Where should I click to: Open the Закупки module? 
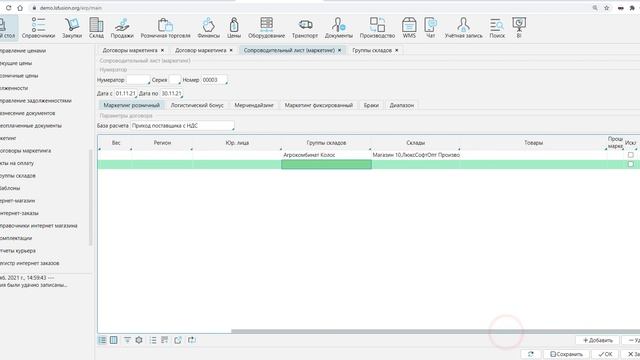click(72, 28)
